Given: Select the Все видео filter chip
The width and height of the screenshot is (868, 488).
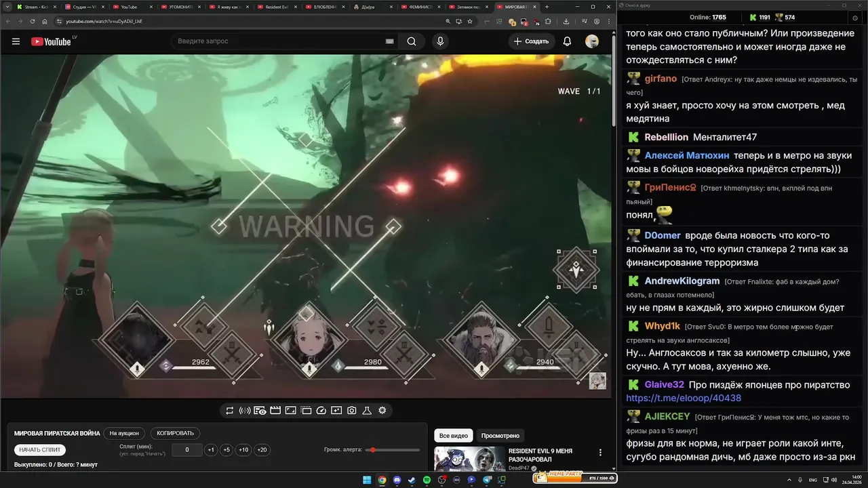Looking at the screenshot, I should pos(454,436).
